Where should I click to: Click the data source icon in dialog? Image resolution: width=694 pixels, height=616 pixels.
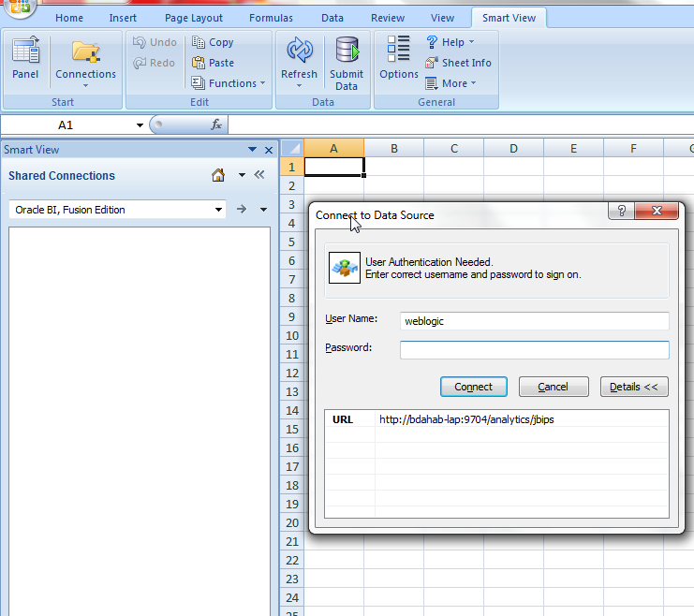[x=345, y=268]
